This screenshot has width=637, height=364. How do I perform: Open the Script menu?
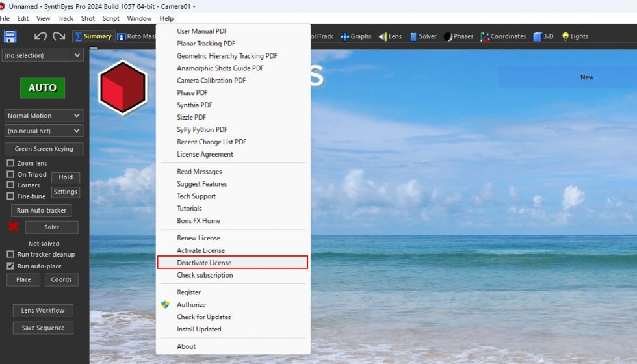point(111,18)
